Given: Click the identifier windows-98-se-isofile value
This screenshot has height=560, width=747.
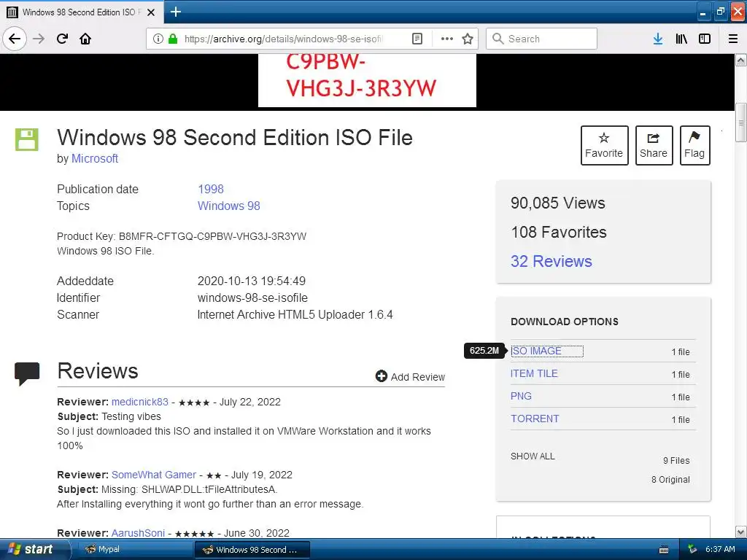Looking at the screenshot, I should point(252,297).
